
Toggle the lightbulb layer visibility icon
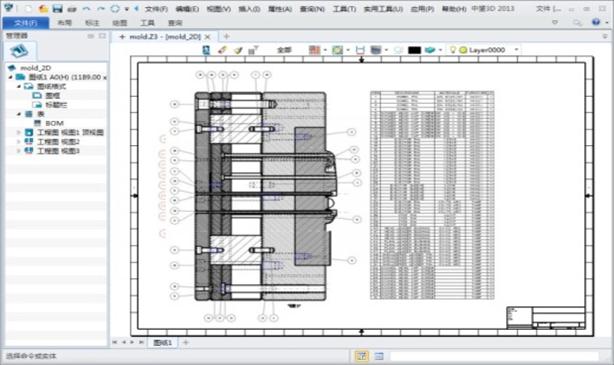[x=453, y=50]
